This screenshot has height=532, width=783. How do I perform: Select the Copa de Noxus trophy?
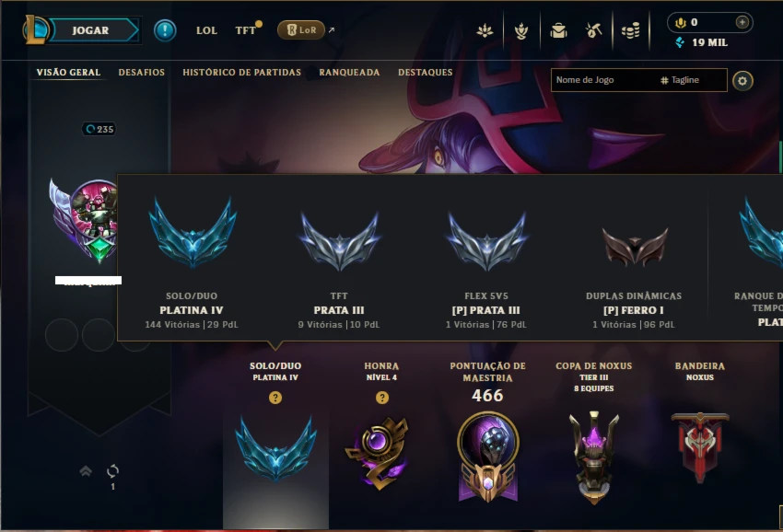tap(594, 457)
